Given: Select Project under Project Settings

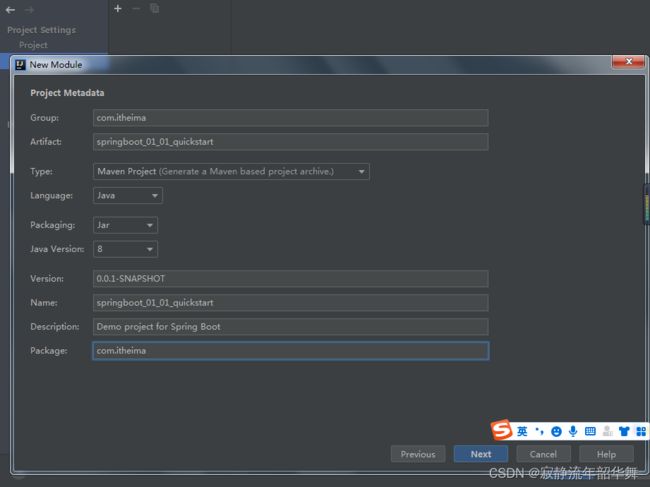Looking at the screenshot, I should point(33,45).
